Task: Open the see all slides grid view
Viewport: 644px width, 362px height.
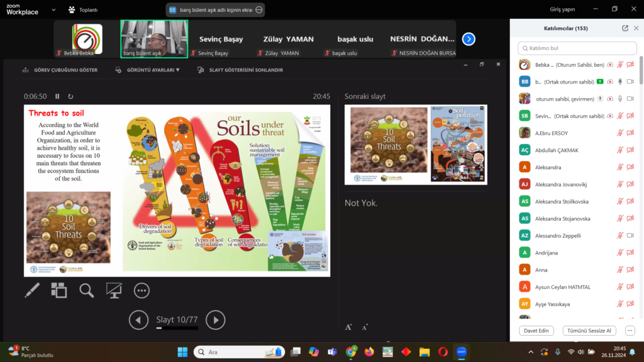Action: click(x=59, y=290)
